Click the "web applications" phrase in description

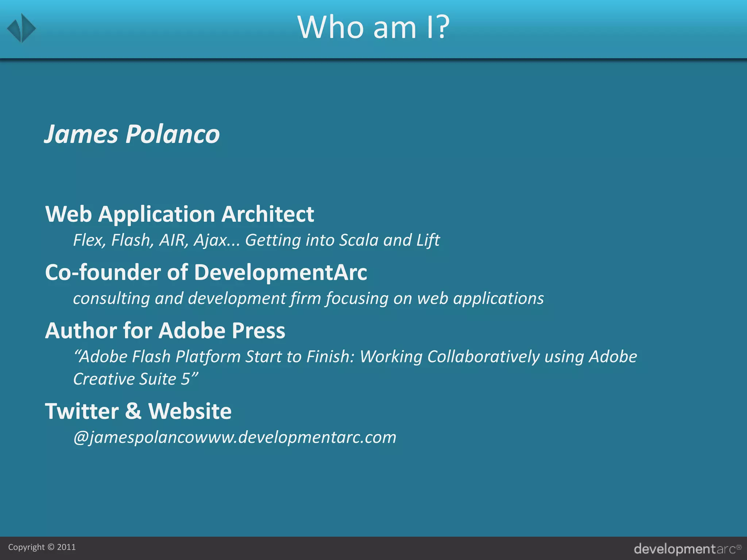(x=480, y=299)
